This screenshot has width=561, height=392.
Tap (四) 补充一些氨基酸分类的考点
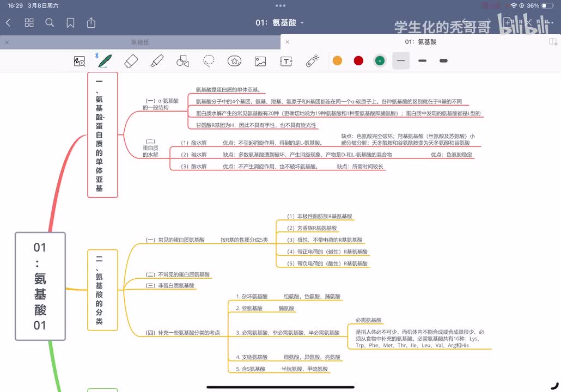[x=182, y=333]
